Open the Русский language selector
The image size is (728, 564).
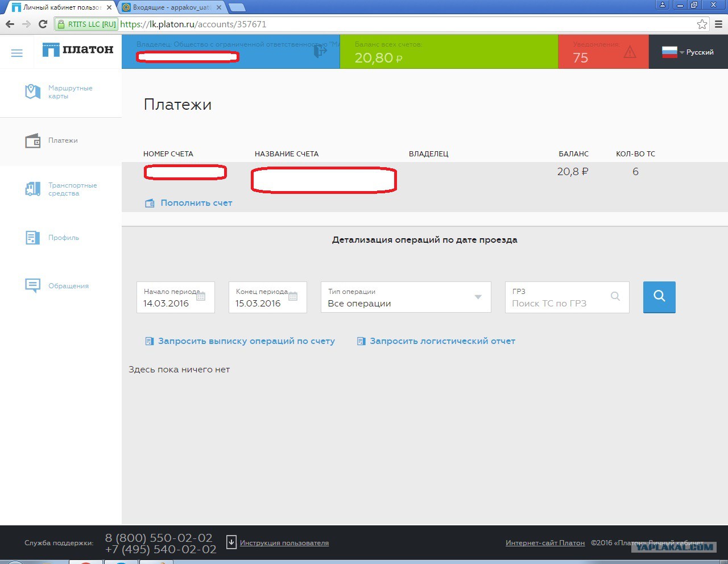688,52
